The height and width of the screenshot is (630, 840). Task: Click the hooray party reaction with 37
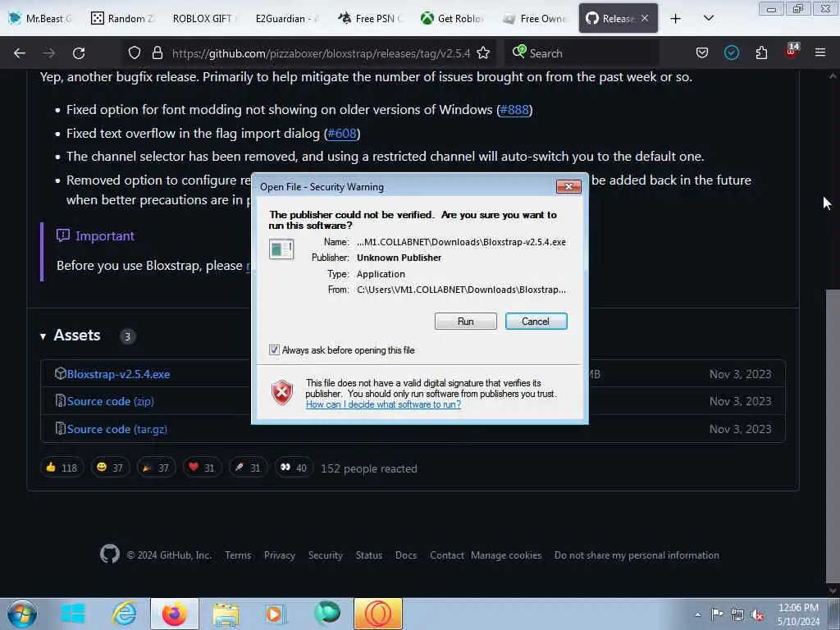click(156, 468)
